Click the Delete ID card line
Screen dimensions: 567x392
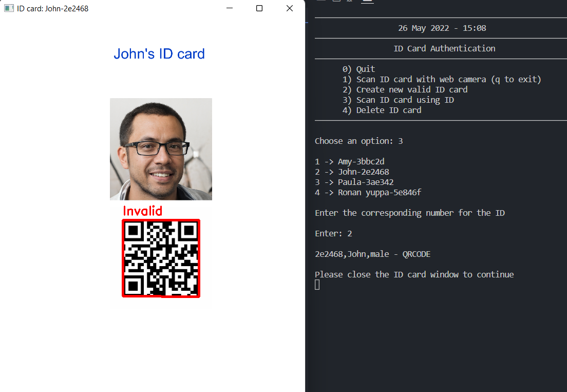point(382,110)
